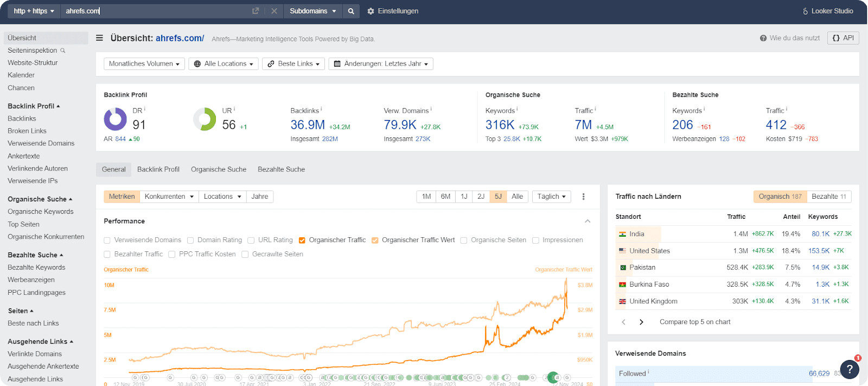Click the UR info icon
This screenshot has height=386, width=868.
234,109
